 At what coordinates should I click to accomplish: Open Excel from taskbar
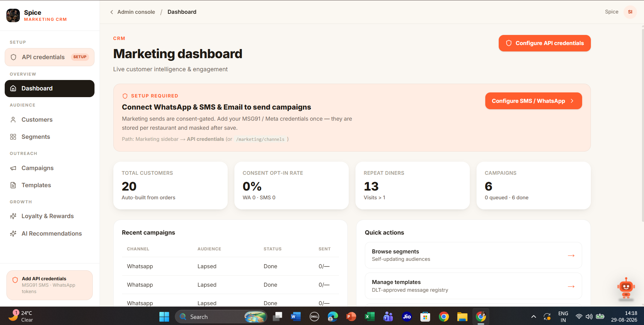click(x=370, y=317)
